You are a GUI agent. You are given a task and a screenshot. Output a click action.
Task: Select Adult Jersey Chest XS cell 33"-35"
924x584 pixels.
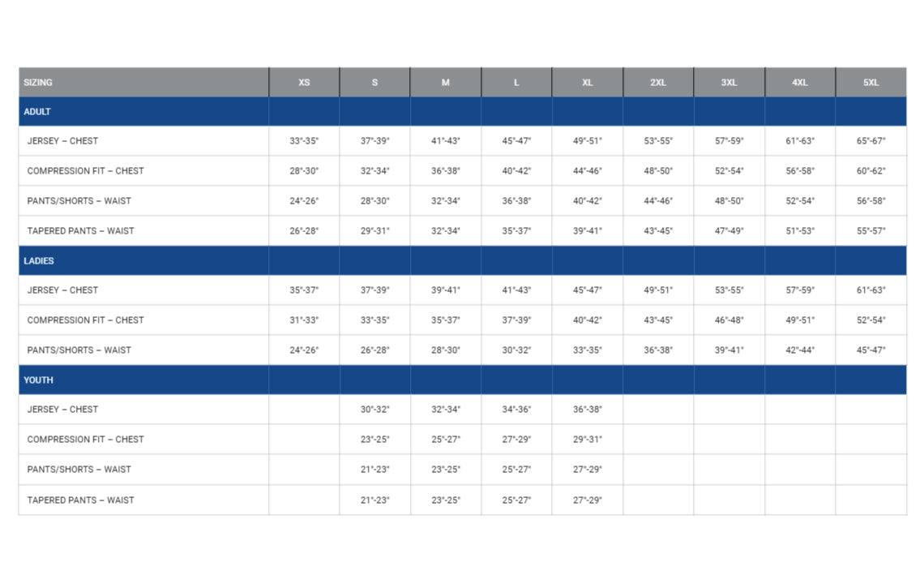(x=304, y=141)
